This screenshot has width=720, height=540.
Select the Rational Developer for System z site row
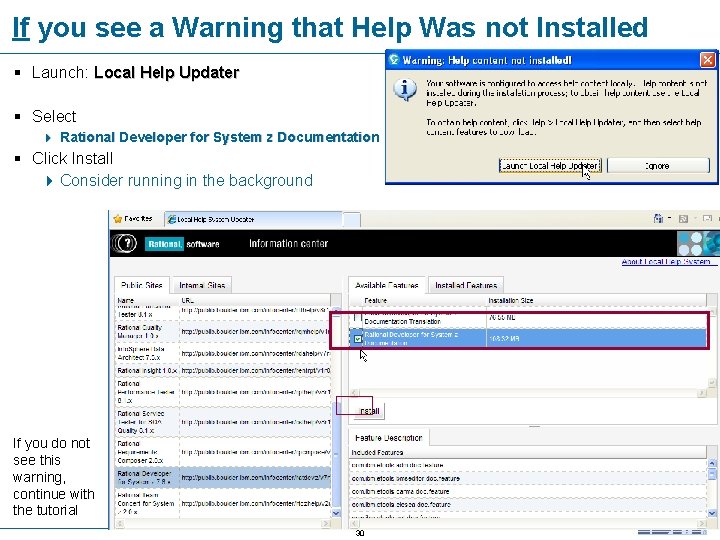point(223,478)
